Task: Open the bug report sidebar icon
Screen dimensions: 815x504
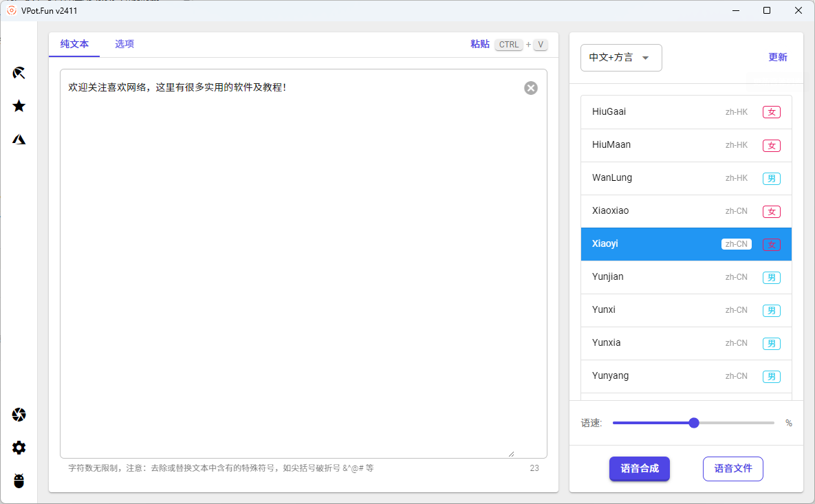Action: point(19,481)
